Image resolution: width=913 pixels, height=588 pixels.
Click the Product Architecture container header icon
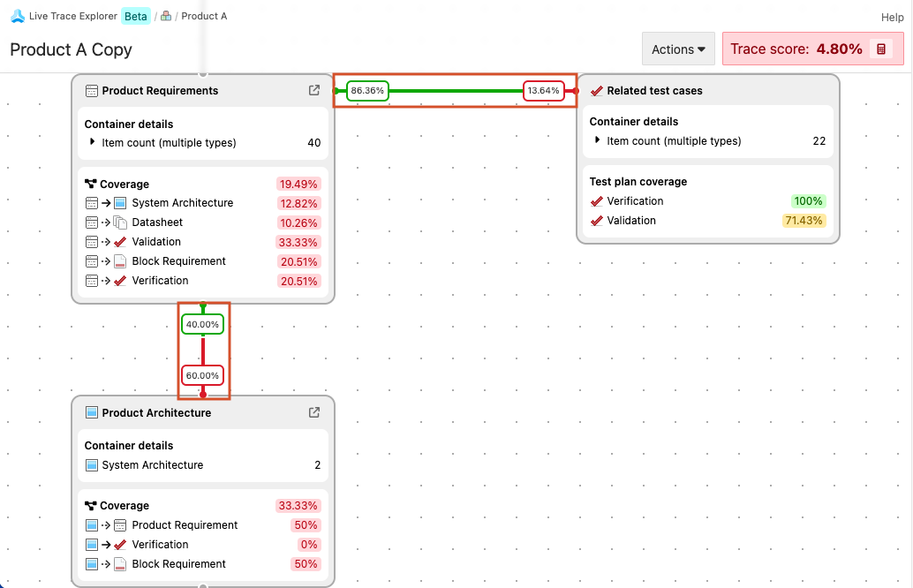coord(91,412)
